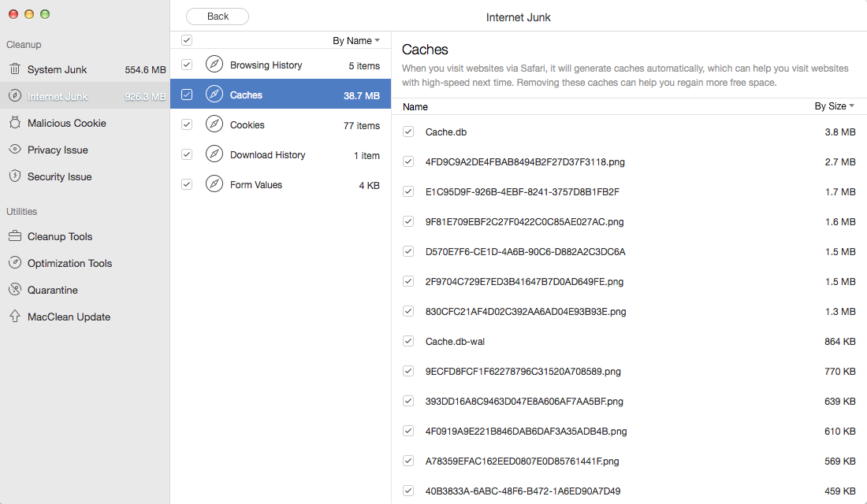Click the Name column header

[415, 106]
